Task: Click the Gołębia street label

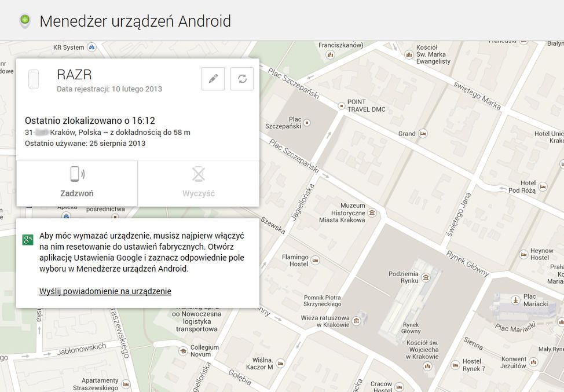Action: pos(240,377)
